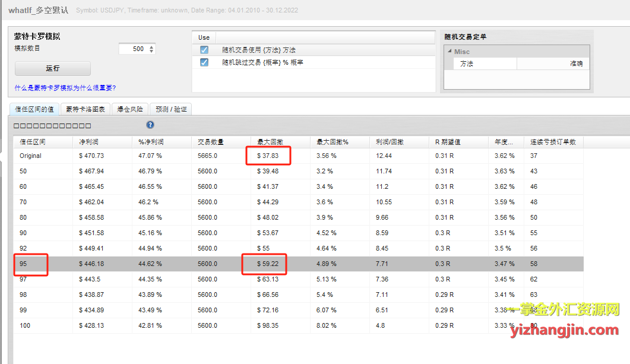Select the confidence level 100 row
630x364 pixels.
[298, 325]
